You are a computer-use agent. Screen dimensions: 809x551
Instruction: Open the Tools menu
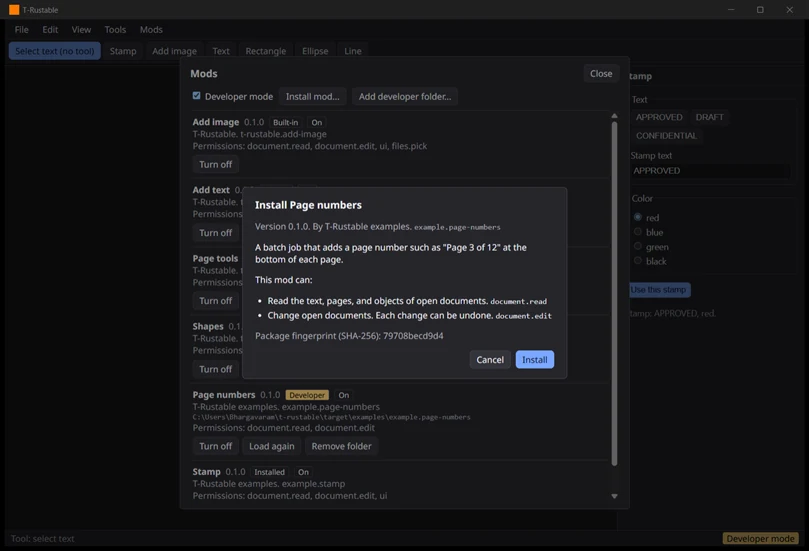pos(115,29)
